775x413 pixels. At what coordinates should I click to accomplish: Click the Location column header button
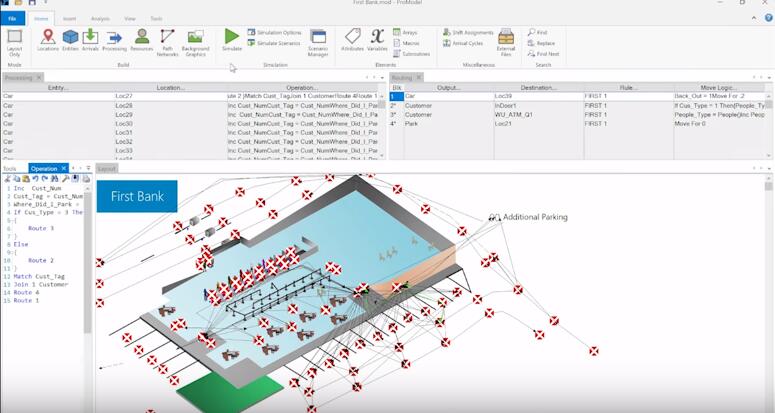click(x=171, y=87)
